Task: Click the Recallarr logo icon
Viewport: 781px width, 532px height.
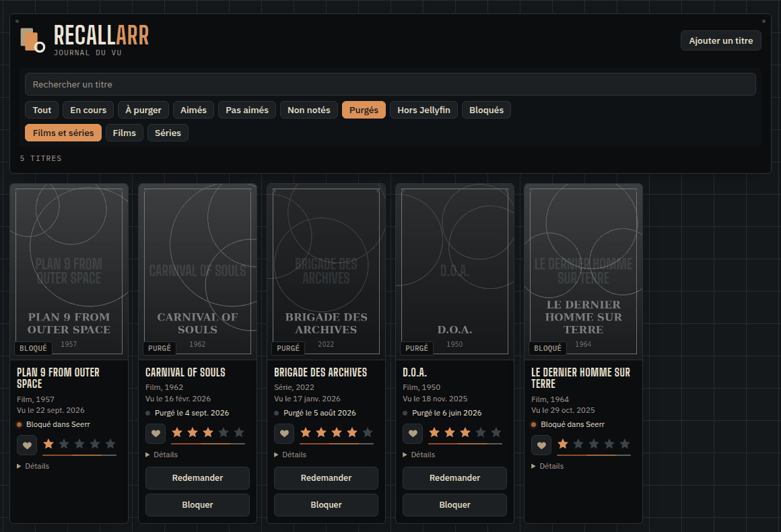Action: [x=33, y=40]
